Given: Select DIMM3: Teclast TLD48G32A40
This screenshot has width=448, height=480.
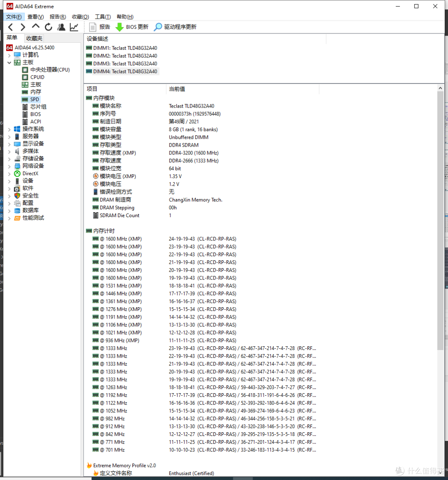Looking at the screenshot, I should coord(122,64).
